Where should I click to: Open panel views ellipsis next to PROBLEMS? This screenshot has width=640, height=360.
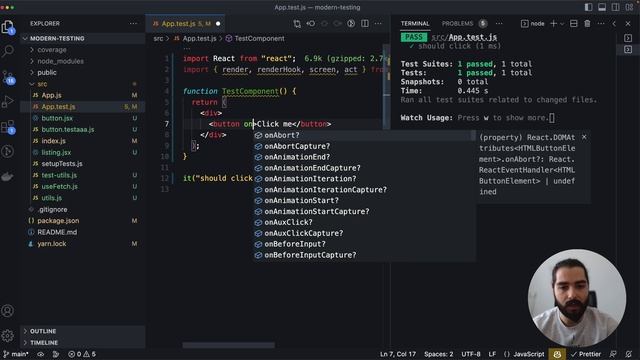click(499, 24)
